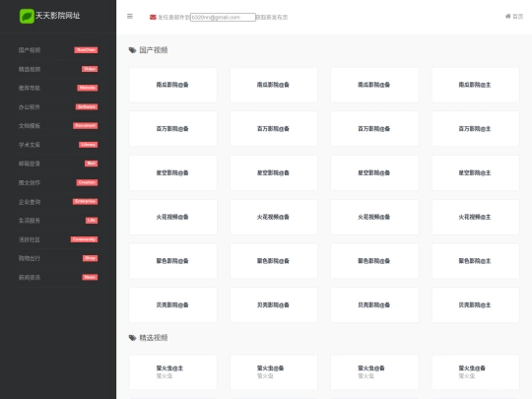Click the 国产视频 section heading text
The height and width of the screenshot is (399, 532).
tap(154, 50)
